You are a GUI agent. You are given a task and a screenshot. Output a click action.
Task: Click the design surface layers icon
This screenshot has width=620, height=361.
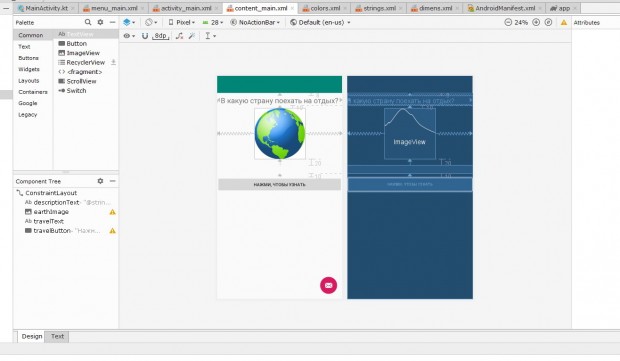(x=129, y=23)
